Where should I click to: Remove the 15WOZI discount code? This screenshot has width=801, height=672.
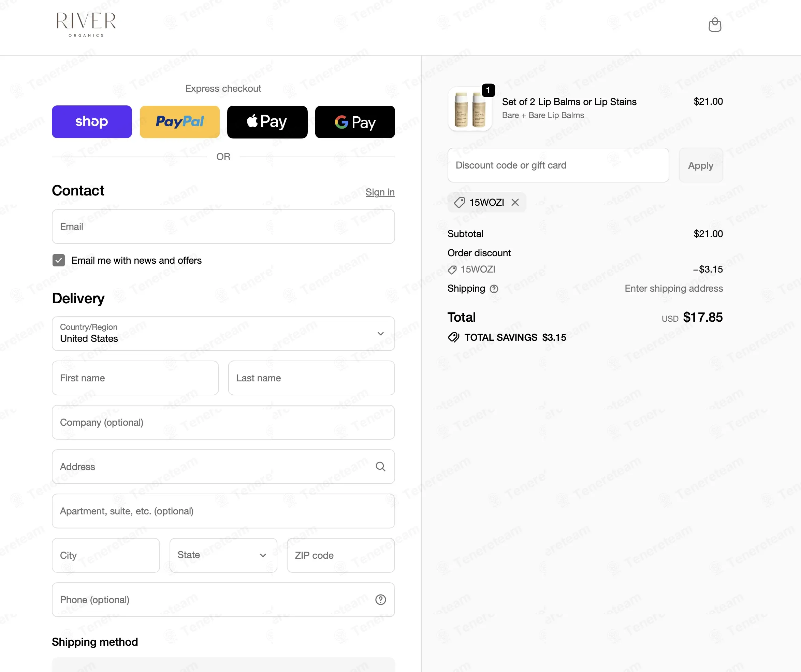(x=515, y=202)
